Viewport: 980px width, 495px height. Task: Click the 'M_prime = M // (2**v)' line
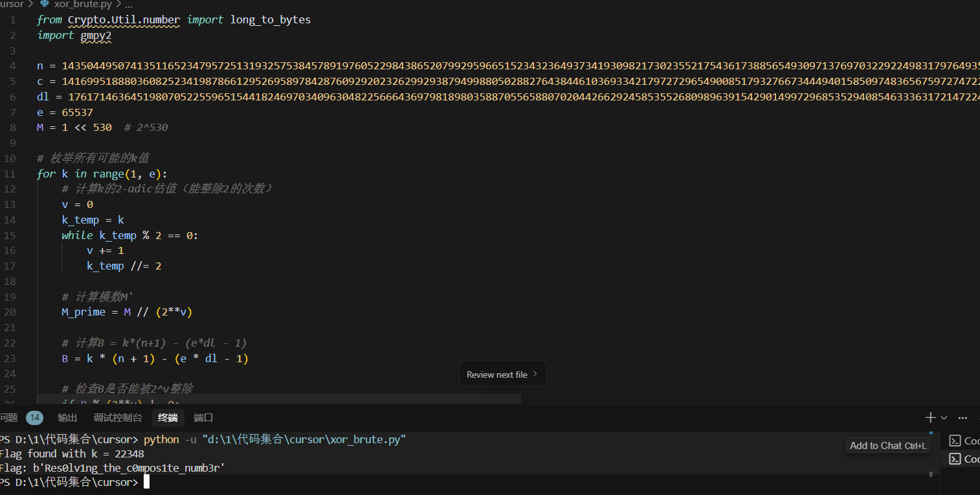coord(128,312)
